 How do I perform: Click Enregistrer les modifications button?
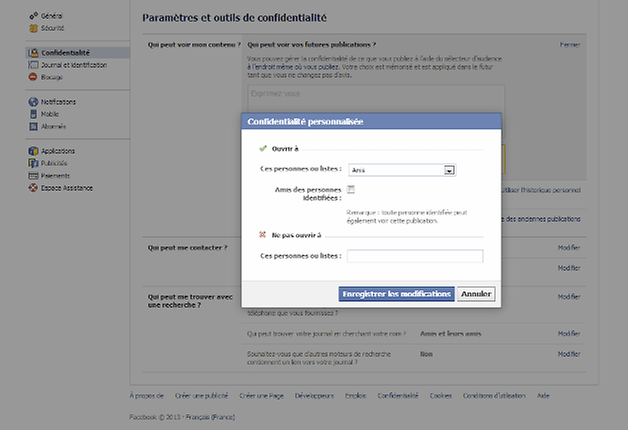click(x=397, y=294)
